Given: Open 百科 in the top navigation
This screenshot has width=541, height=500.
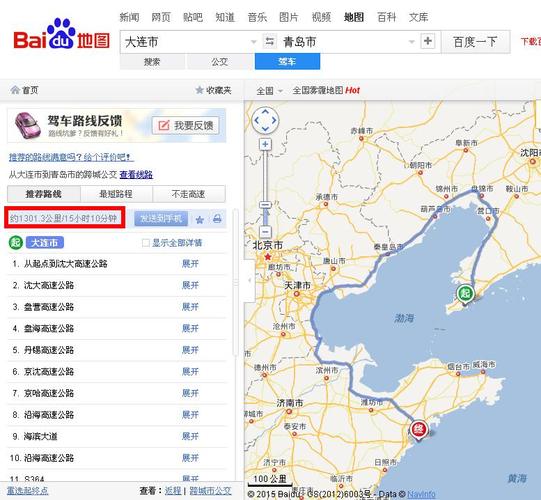Looking at the screenshot, I should [386, 17].
